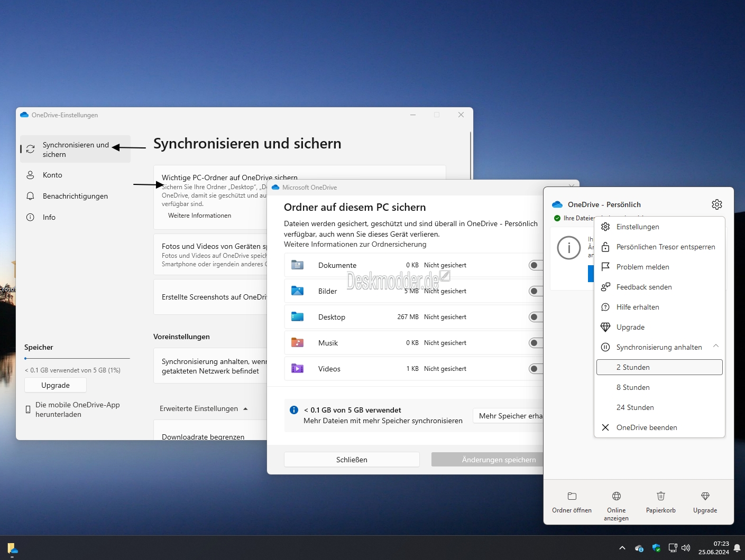Click the taskbar clock showing 07:23
The image size is (745, 560).
click(713, 548)
